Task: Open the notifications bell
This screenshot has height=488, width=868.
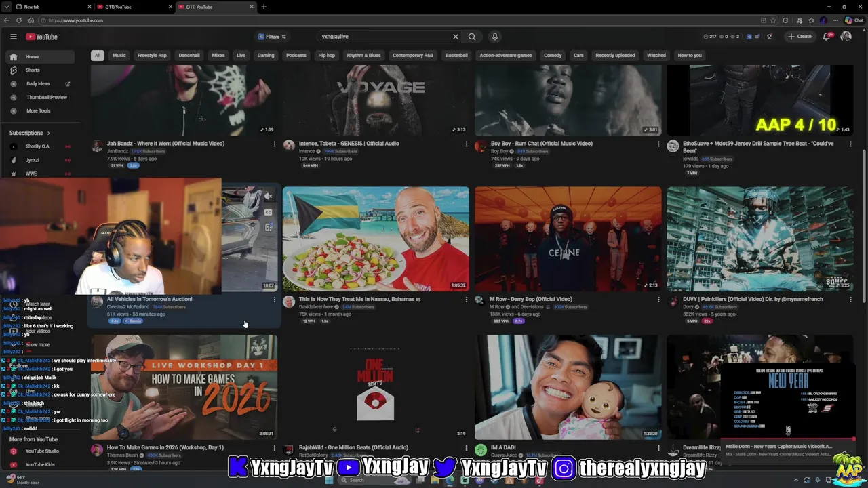Action: pos(827,37)
